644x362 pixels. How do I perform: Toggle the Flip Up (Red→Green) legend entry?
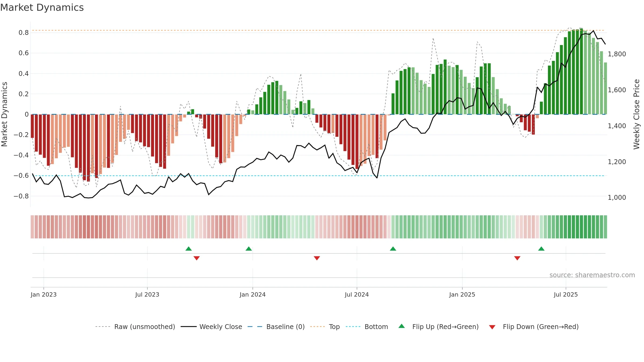point(438,327)
